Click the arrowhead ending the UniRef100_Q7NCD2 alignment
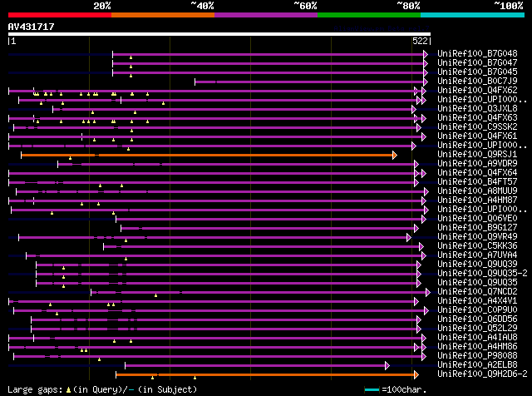This screenshot has width=532, height=396. [428, 292]
